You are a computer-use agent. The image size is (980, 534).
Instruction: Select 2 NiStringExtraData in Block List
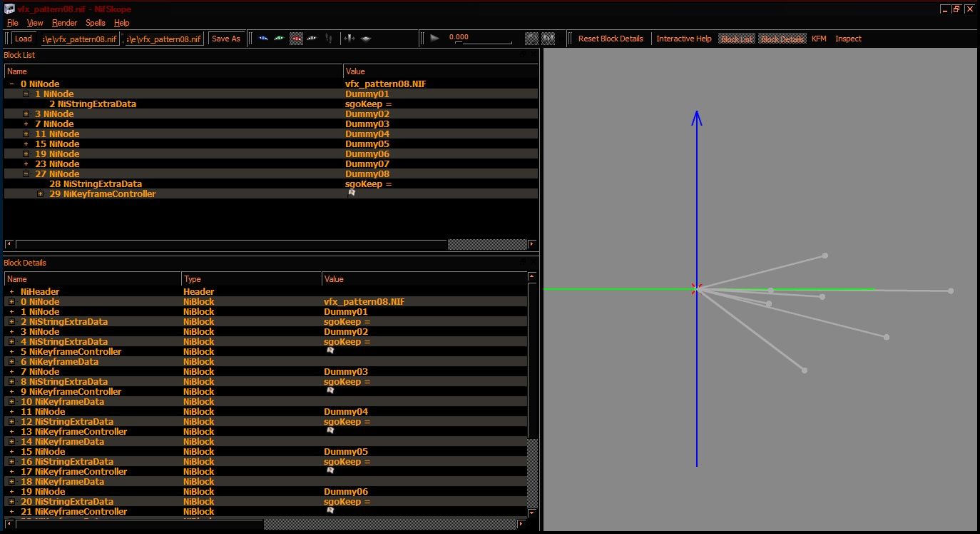click(93, 104)
